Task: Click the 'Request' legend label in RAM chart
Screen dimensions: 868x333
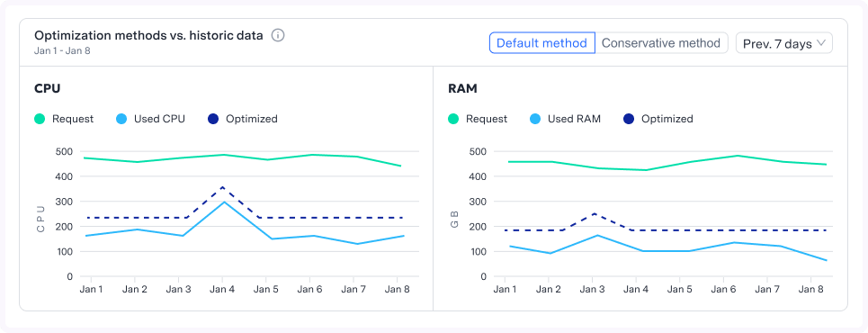Action: click(487, 119)
